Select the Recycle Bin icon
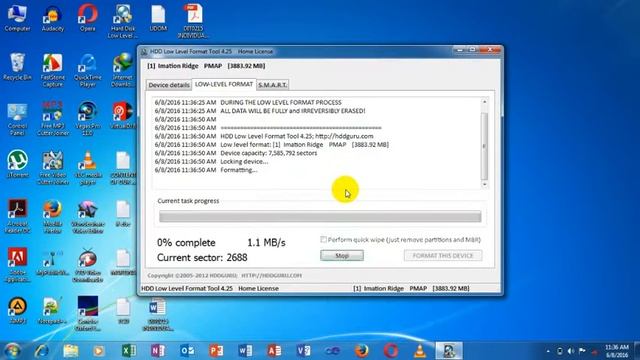 pyautogui.click(x=17, y=67)
